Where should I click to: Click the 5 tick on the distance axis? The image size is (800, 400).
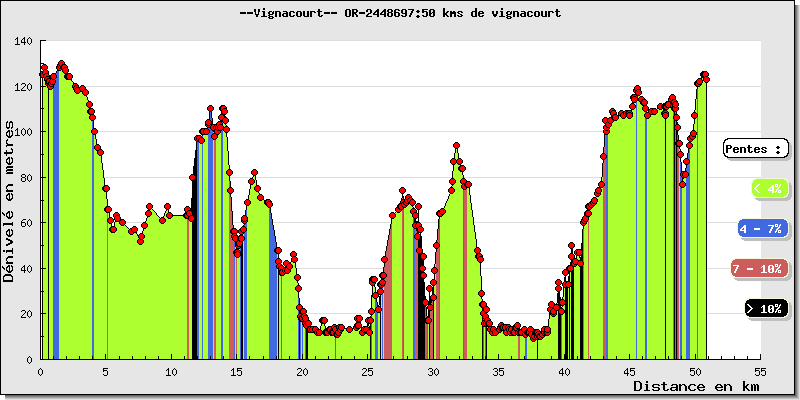[106, 370]
